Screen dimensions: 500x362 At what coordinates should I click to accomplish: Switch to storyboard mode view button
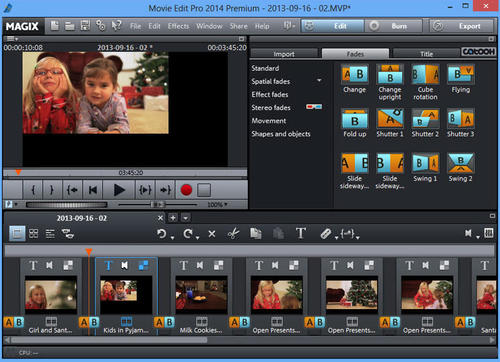coord(17,233)
